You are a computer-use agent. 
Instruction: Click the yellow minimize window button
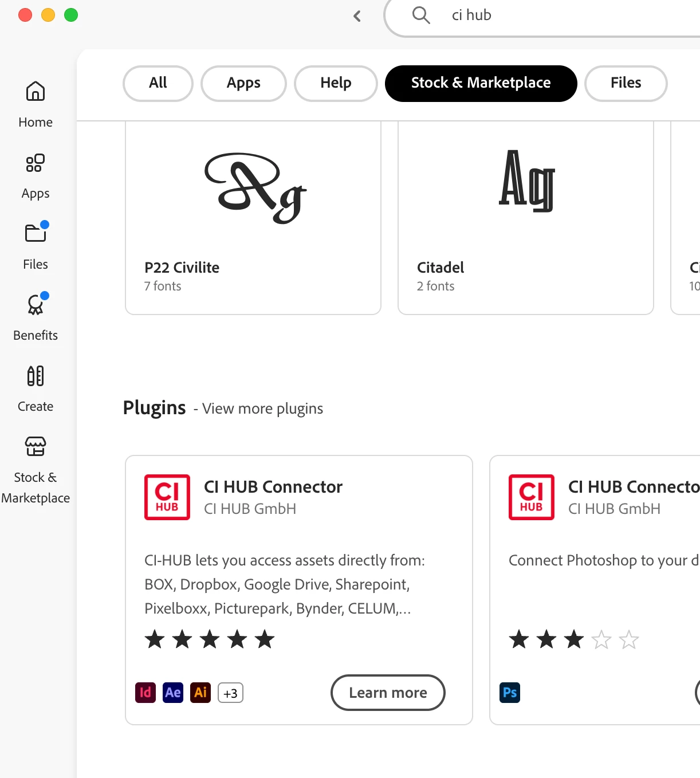pos(48,15)
